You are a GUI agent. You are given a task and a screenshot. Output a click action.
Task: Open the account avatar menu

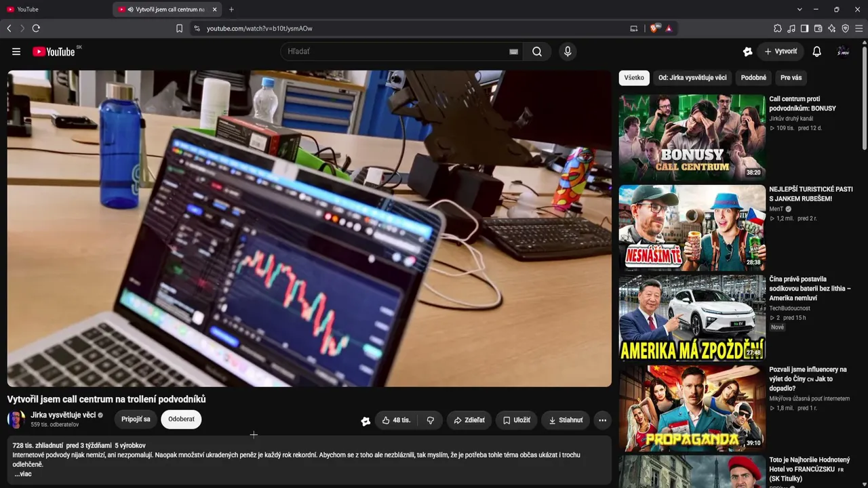tap(844, 52)
